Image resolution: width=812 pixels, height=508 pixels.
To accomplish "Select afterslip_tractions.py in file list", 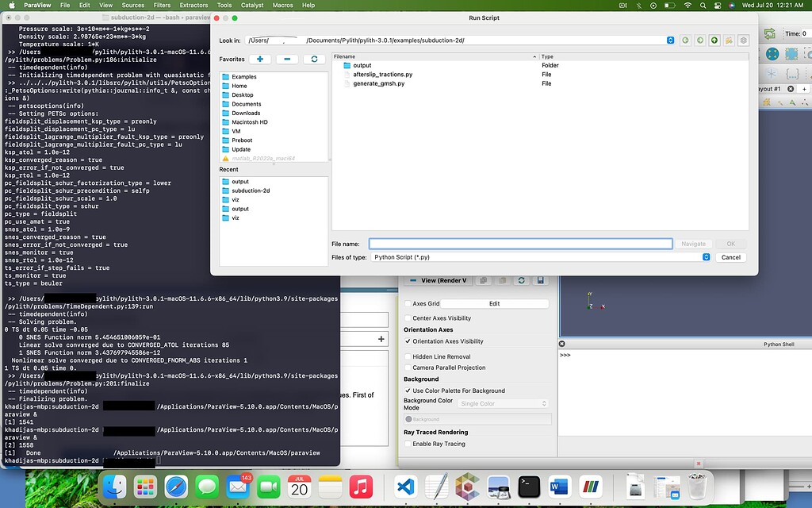I will [382, 75].
